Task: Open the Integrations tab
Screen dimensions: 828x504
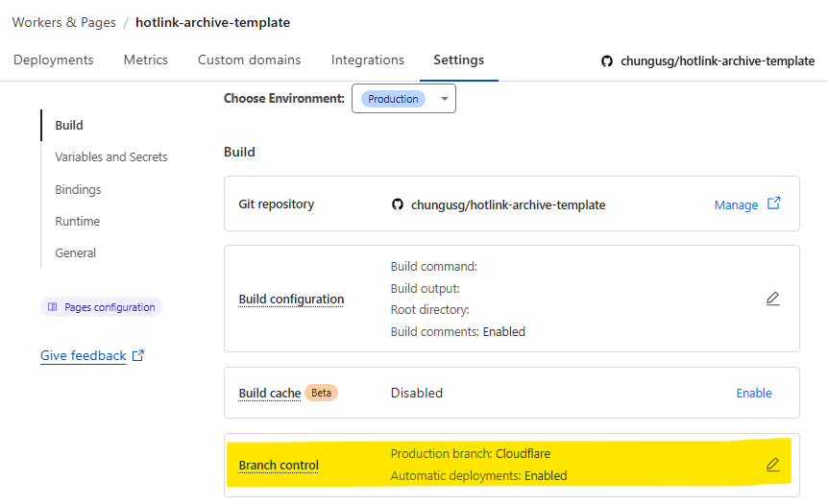Action: coord(368,60)
